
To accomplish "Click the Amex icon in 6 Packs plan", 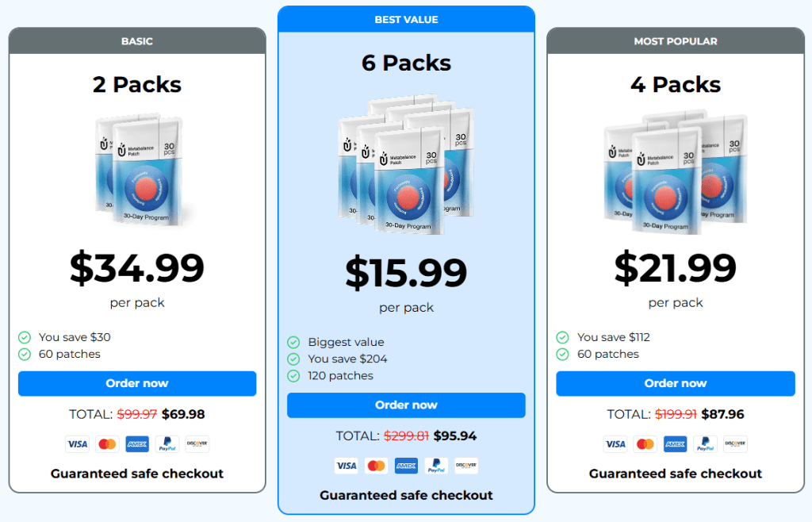I will point(406,466).
